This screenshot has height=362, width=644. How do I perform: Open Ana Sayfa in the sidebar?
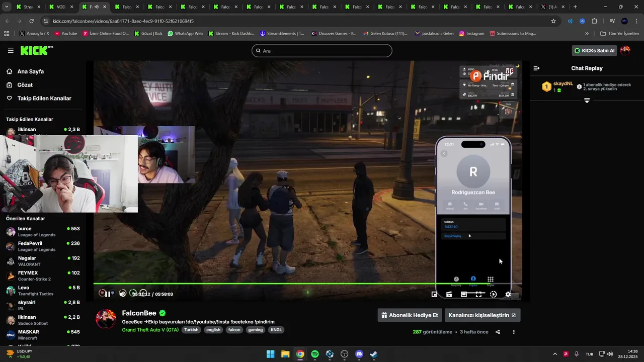(x=30, y=71)
